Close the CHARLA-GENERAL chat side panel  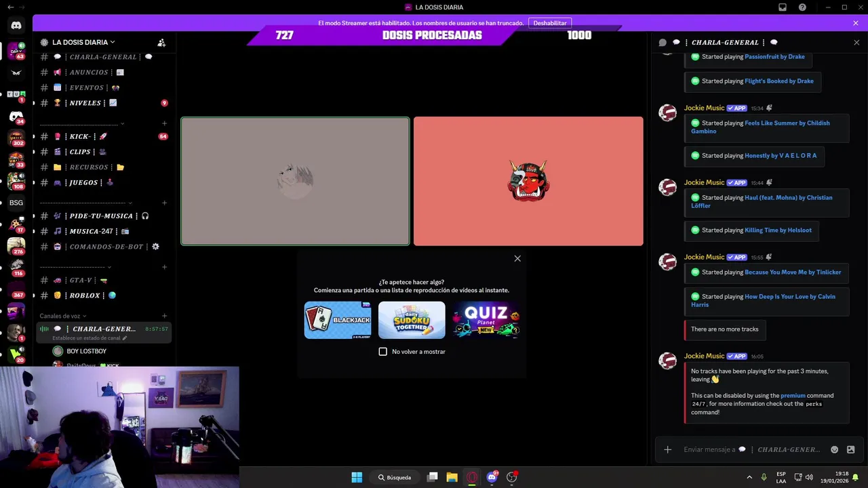[856, 42]
